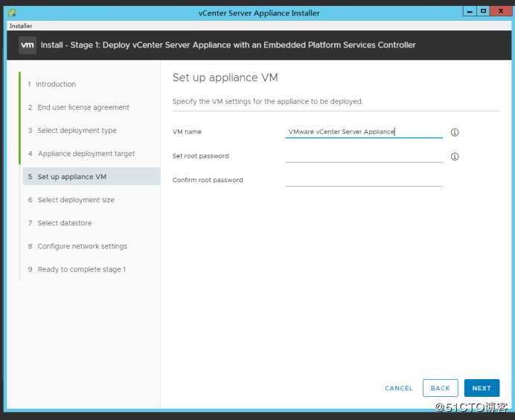This screenshot has width=515, height=420.
Task: Go to step 1 Introduction
Action: click(x=52, y=84)
